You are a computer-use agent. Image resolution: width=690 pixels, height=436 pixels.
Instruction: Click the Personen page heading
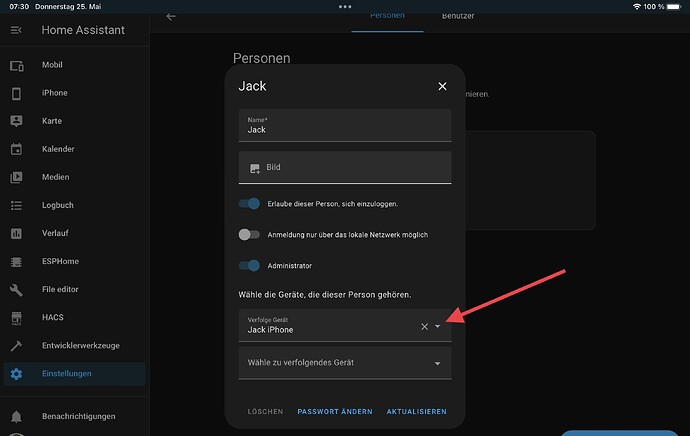[262, 59]
